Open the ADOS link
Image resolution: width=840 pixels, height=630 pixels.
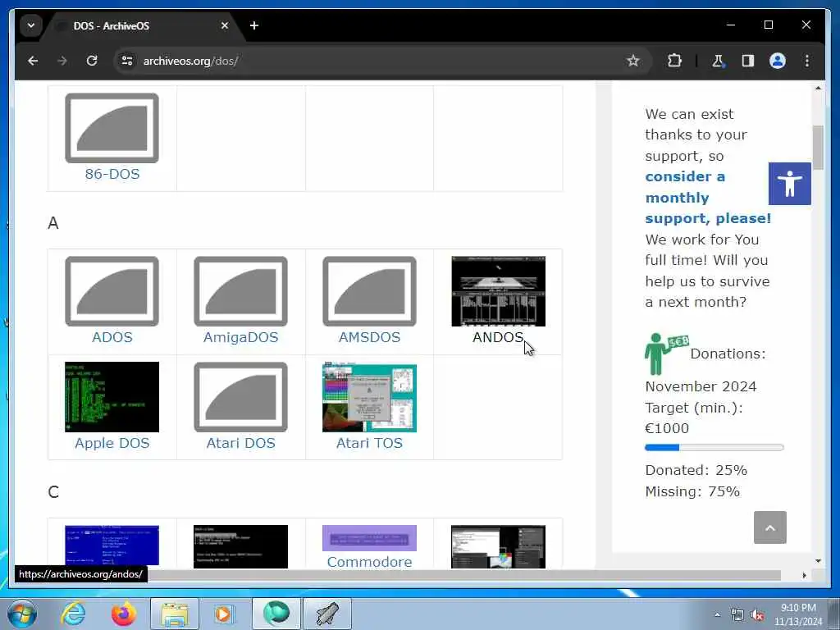point(112,337)
